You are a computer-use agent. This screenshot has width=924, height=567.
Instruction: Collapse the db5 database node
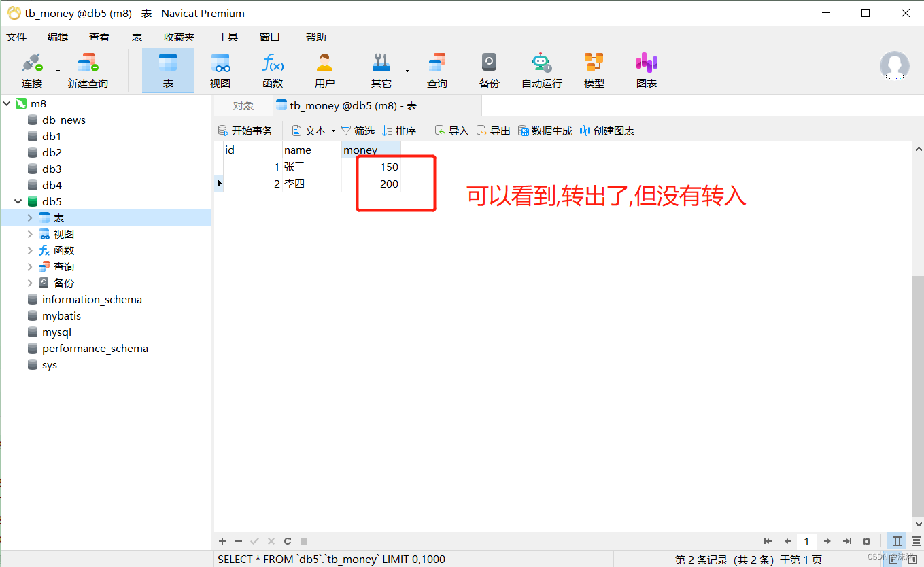pos(18,201)
